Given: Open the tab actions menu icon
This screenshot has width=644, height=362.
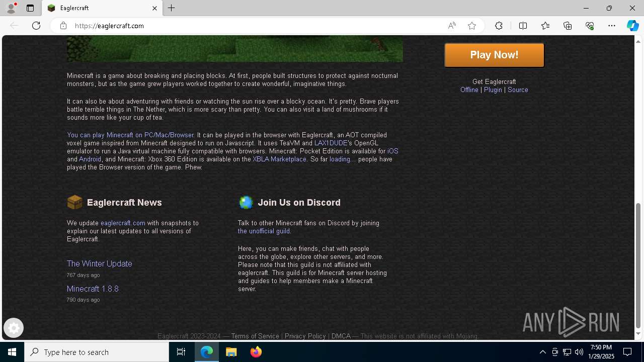Looking at the screenshot, I should [30, 8].
